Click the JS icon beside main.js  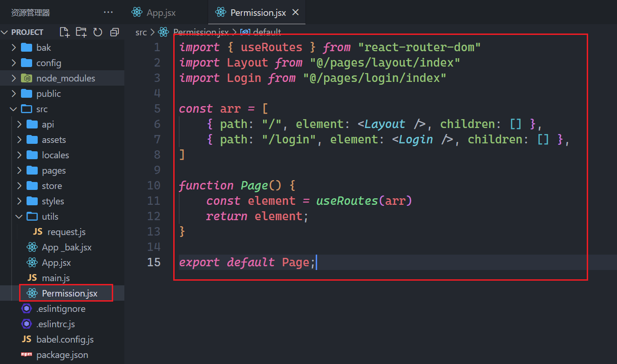(32, 278)
